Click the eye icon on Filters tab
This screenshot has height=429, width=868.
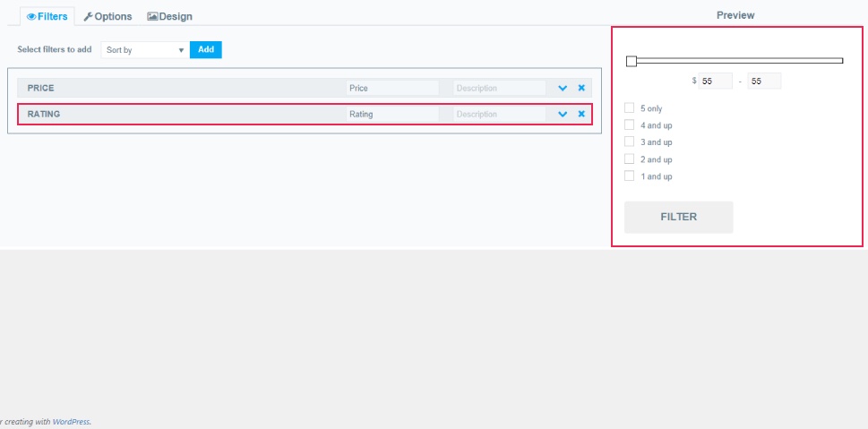(x=31, y=17)
